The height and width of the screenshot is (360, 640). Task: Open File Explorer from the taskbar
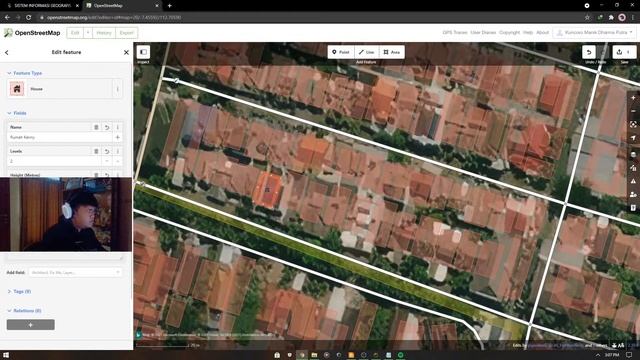point(314,355)
